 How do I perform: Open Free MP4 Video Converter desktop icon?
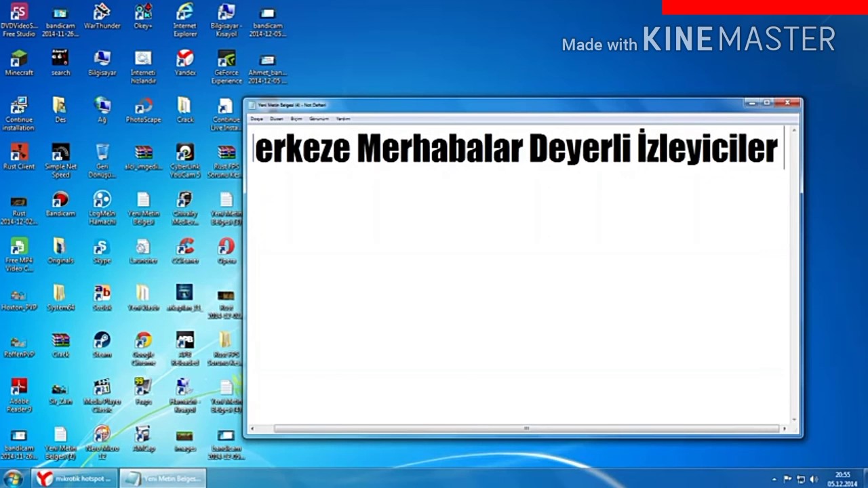pyautogui.click(x=19, y=254)
